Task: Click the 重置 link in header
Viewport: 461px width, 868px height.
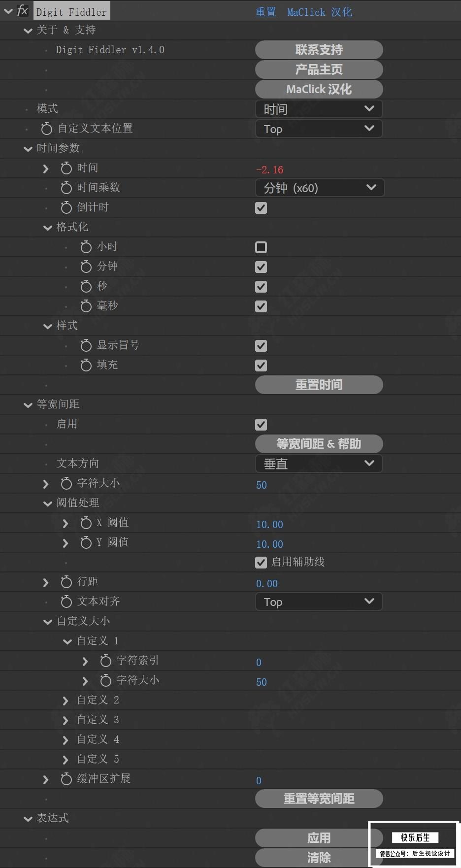Action: tap(266, 12)
